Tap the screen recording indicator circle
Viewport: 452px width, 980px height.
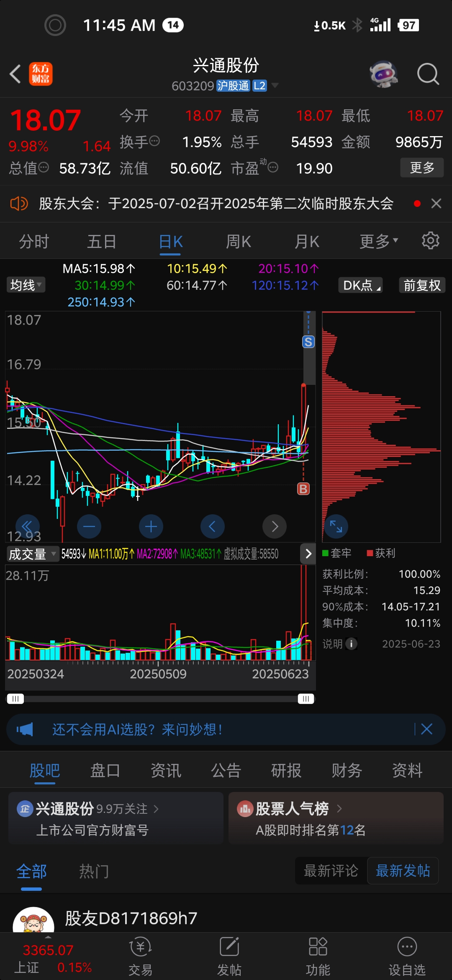coord(55,25)
